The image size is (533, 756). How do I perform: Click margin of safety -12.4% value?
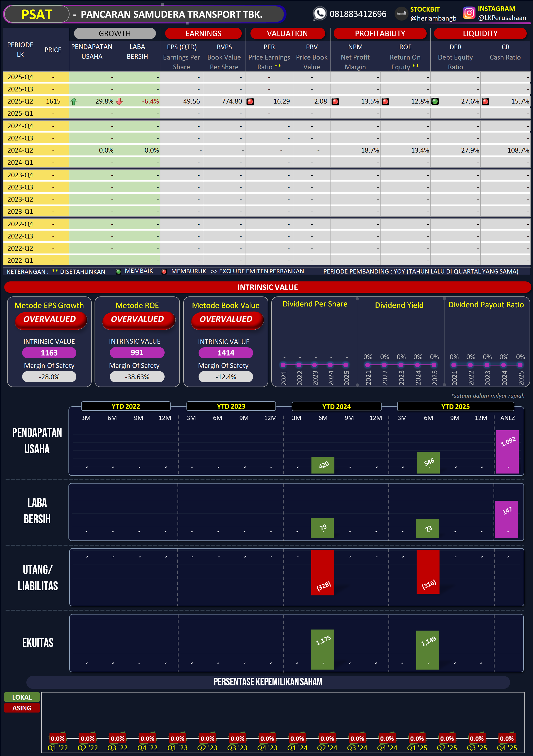pyautogui.click(x=226, y=377)
